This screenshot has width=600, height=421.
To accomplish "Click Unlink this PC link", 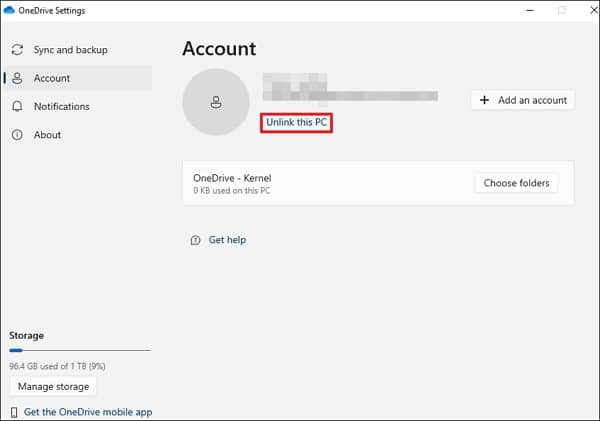I will 297,122.
